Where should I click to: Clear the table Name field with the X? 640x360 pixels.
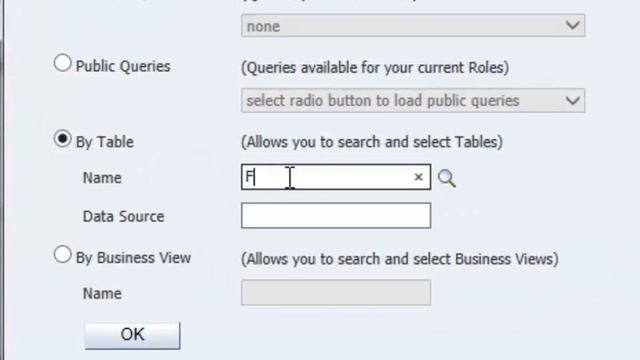coord(418,177)
